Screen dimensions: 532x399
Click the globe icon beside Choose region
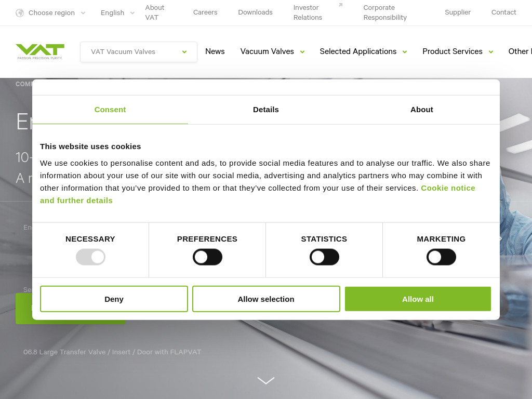pyautogui.click(x=20, y=13)
